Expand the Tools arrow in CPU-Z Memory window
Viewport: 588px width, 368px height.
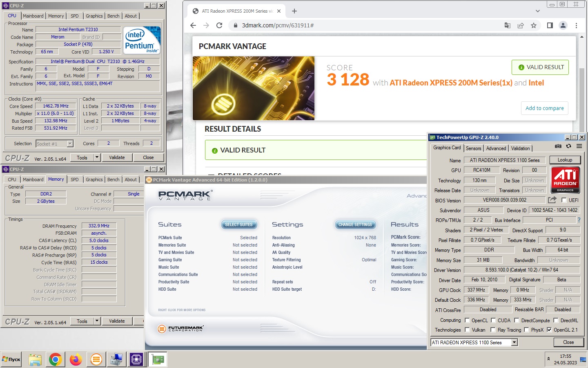point(97,321)
